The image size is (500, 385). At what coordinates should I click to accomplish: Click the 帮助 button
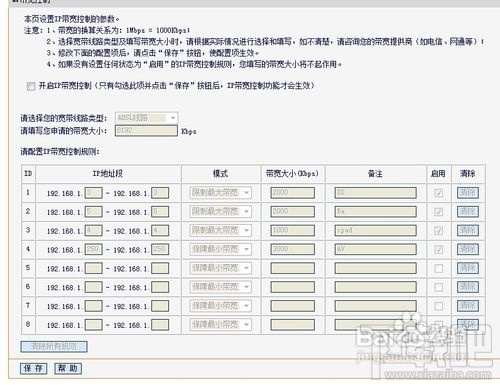68,368
